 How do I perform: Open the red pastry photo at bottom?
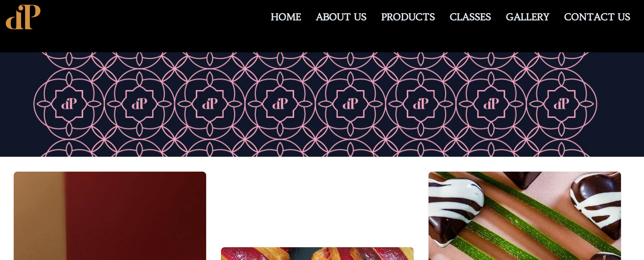317,253
